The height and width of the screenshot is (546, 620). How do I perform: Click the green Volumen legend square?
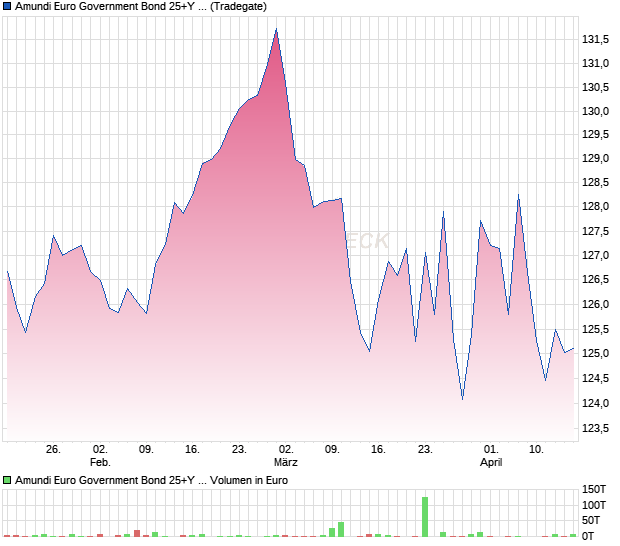coord(8,480)
